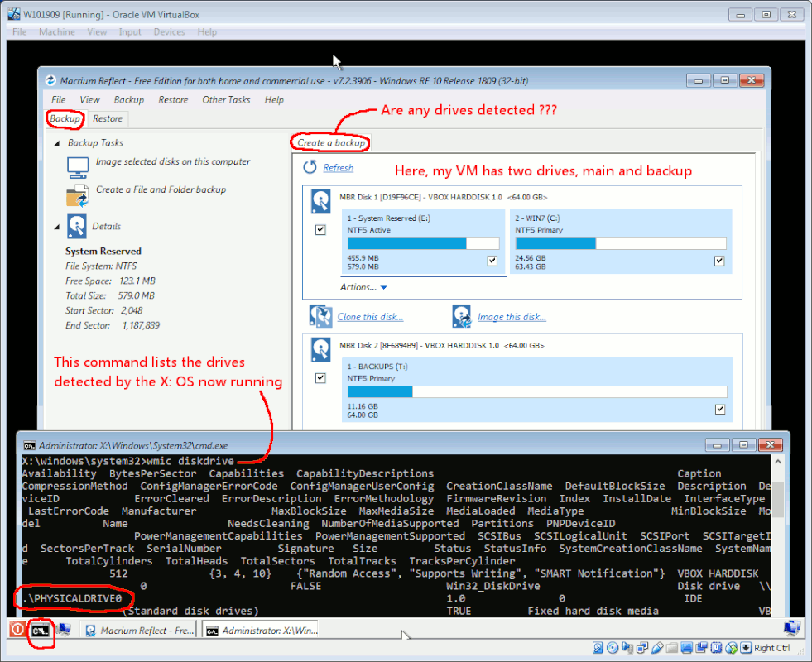812x662 pixels.
Task: Click the VirtualBox display status icon
Action: pyautogui.click(x=687, y=647)
